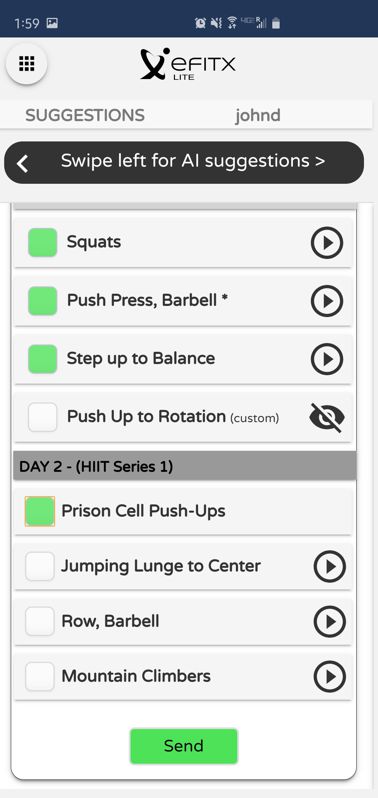Select the DAY 2 - (HIIT Series 1) header
The width and height of the screenshot is (378, 798).
185,466
